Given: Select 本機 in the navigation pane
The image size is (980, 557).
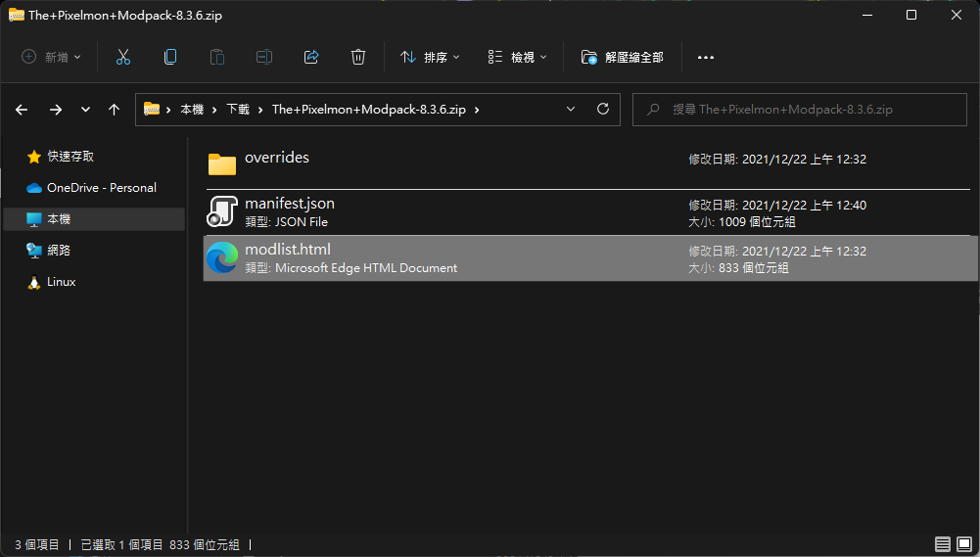Looking at the screenshot, I should click(x=94, y=219).
